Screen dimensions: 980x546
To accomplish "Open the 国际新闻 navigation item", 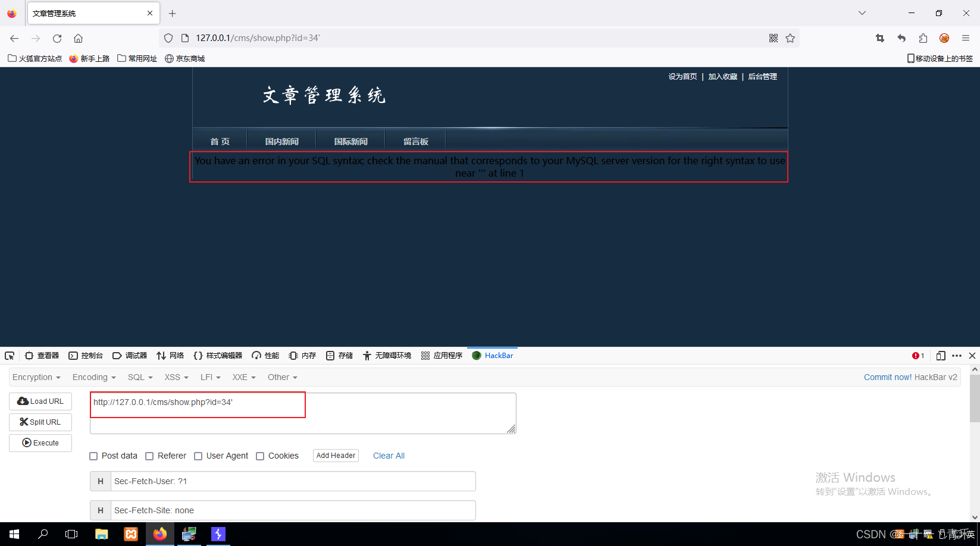I will pos(350,142).
